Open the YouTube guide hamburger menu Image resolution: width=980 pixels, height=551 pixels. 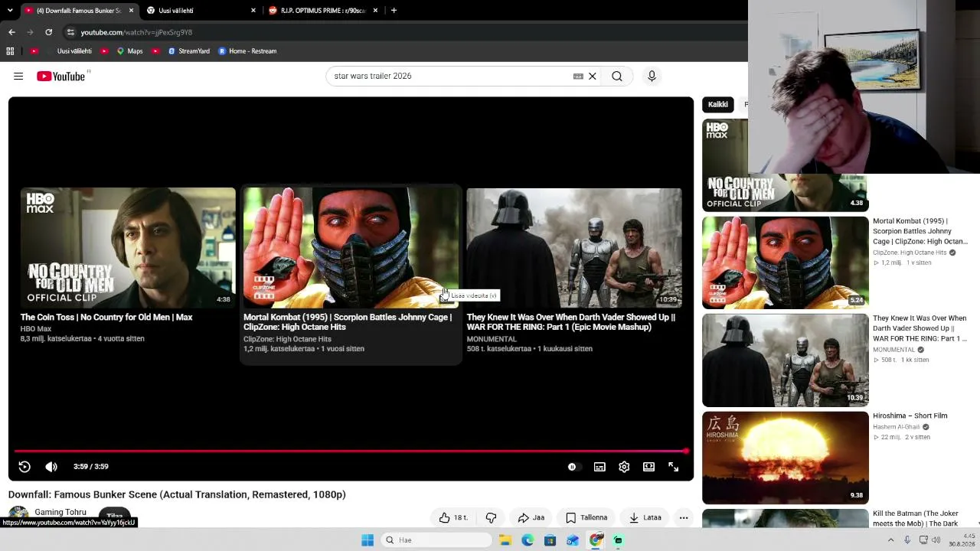[18, 76]
